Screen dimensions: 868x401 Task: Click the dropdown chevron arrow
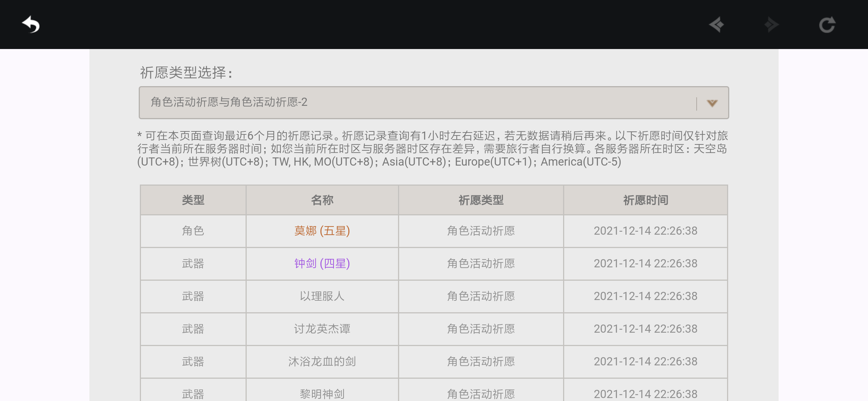click(712, 103)
